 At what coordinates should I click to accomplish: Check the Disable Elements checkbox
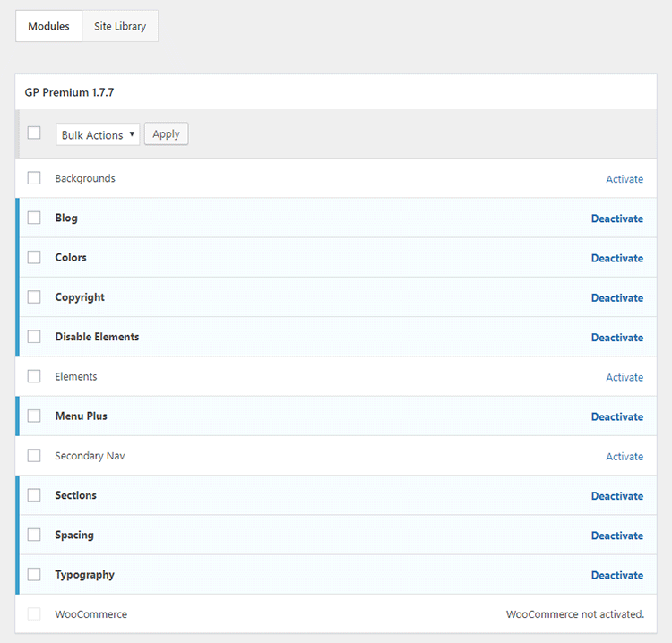(34, 337)
